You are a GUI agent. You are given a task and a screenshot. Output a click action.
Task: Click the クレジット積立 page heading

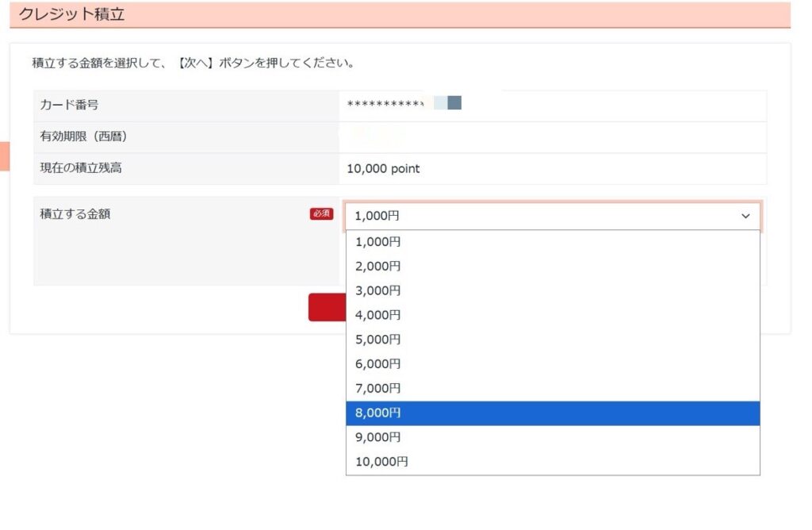72,14
